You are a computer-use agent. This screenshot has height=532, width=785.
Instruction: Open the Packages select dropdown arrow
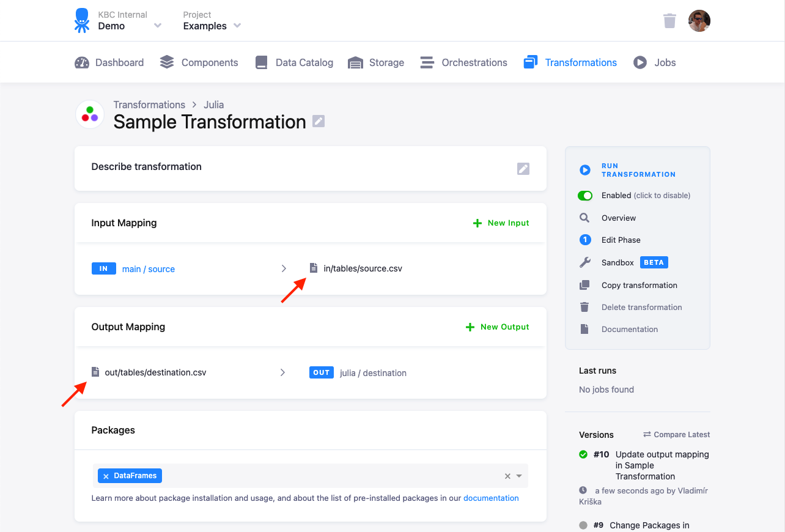(x=519, y=476)
